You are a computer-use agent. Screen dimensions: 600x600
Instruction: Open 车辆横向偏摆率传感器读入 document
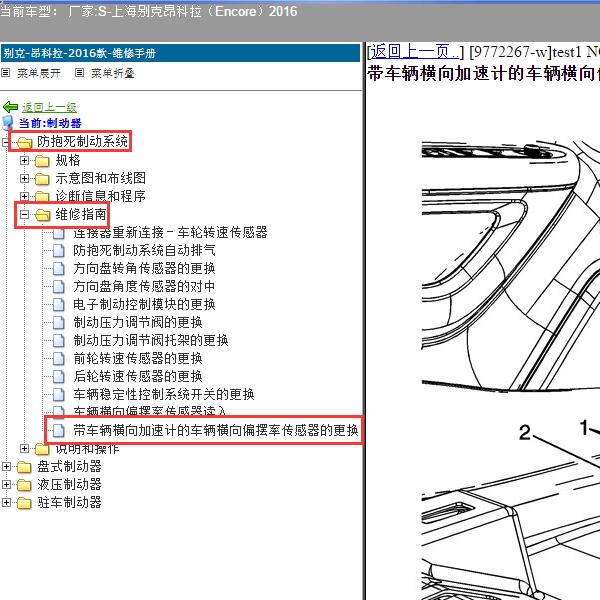[x=150, y=411]
